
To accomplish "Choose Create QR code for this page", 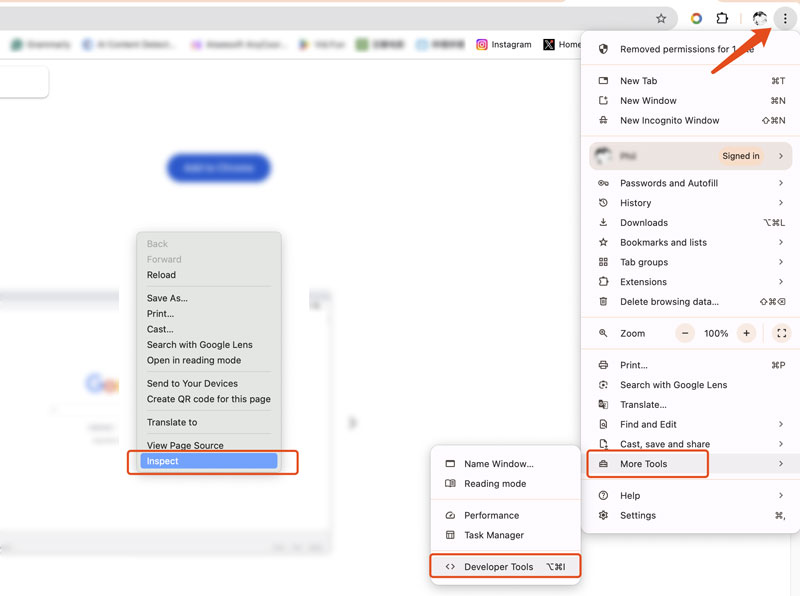I will [209, 399].
